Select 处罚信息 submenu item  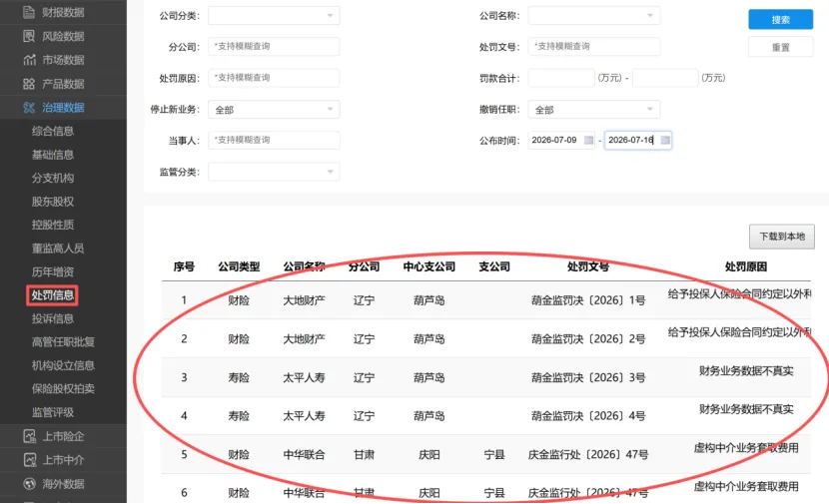(52, 295)
